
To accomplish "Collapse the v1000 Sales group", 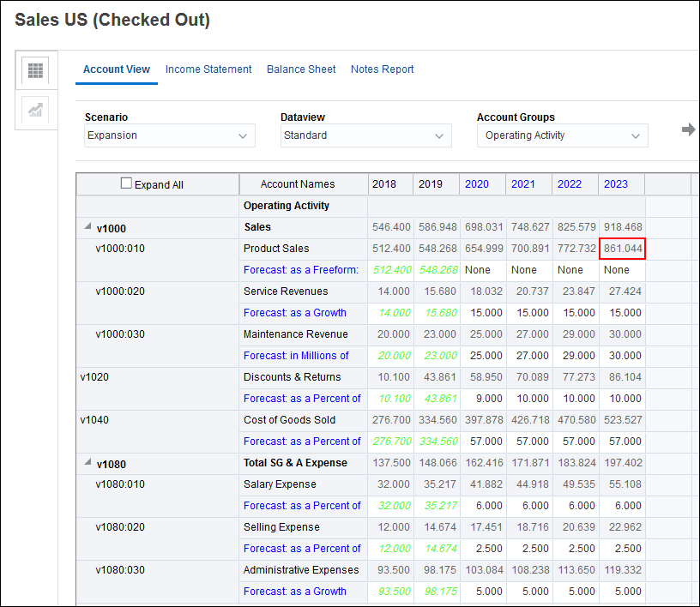I will [87, 227].
